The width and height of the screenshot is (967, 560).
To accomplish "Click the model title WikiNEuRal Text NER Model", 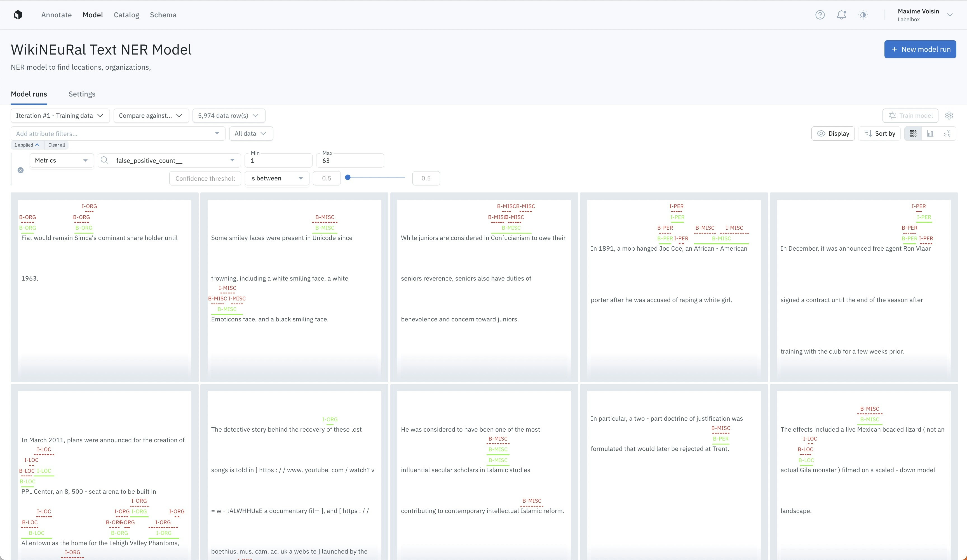I will (101, 50).
